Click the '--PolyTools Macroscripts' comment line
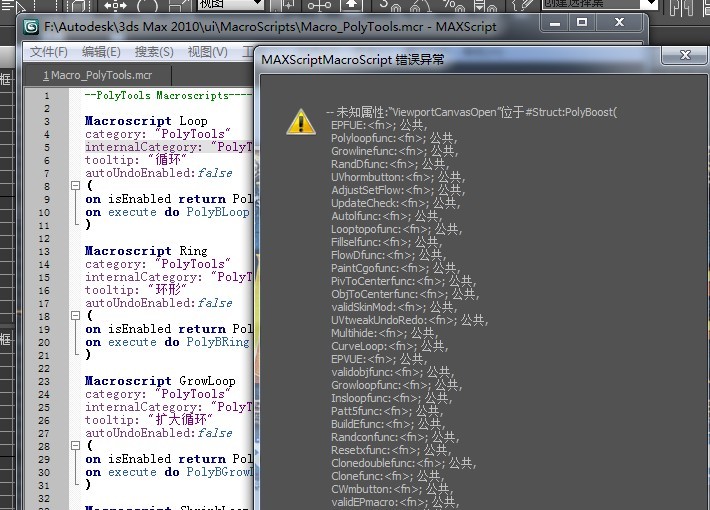The height and width of the screenshot is (510, 710). [168, 96]
